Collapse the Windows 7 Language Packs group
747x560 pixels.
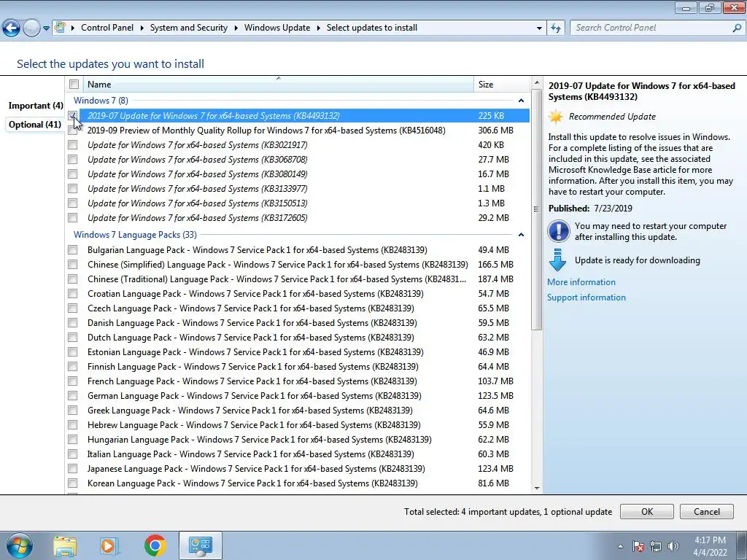pos(521,235)
